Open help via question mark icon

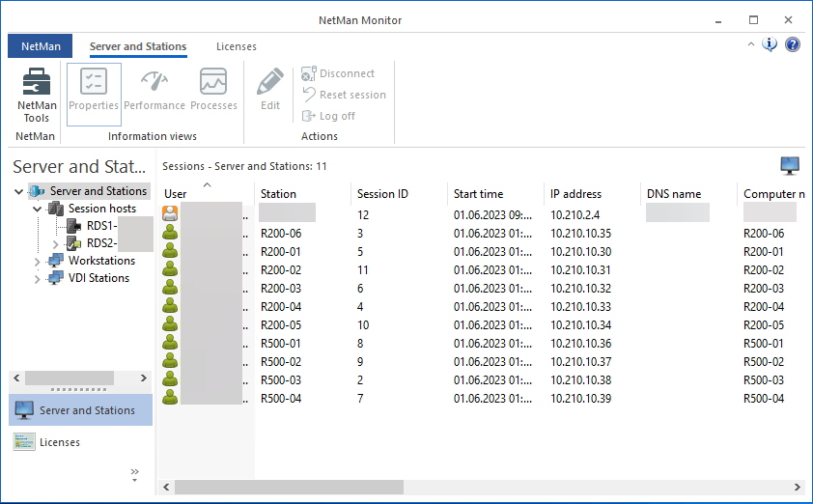coord(793,44)
